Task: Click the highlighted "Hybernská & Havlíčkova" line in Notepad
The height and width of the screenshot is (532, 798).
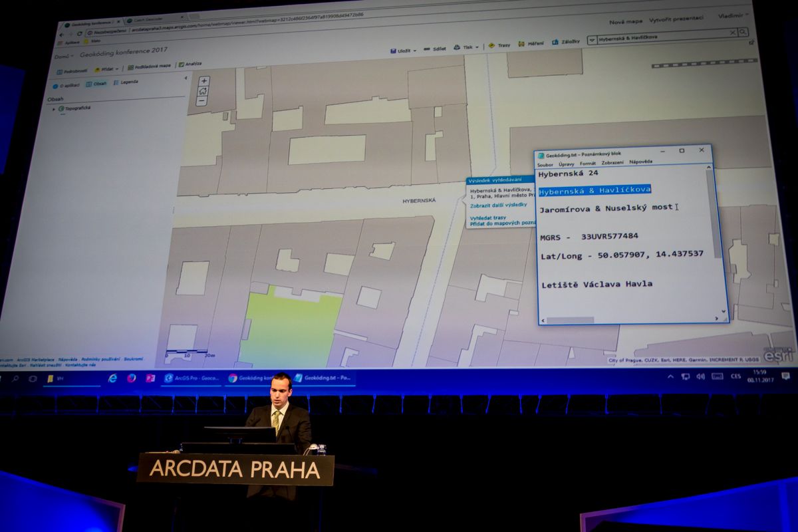Action: pos(595,191)
